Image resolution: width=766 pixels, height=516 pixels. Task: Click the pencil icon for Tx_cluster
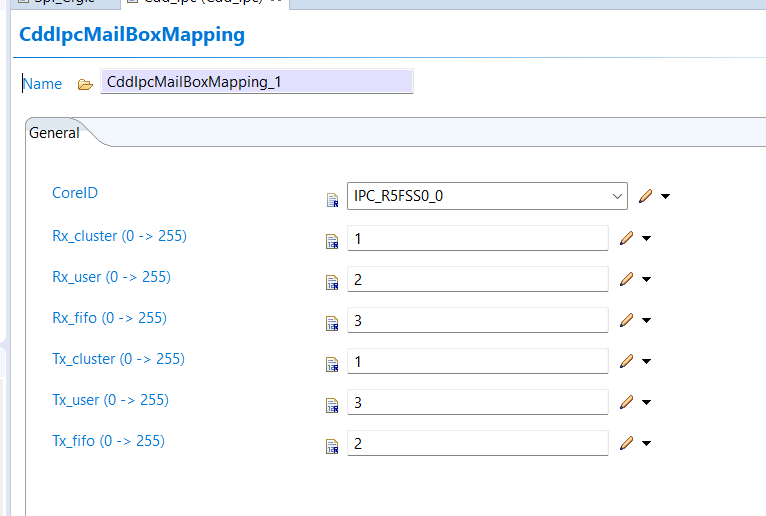pyautogui.click(x=626, y=361)
